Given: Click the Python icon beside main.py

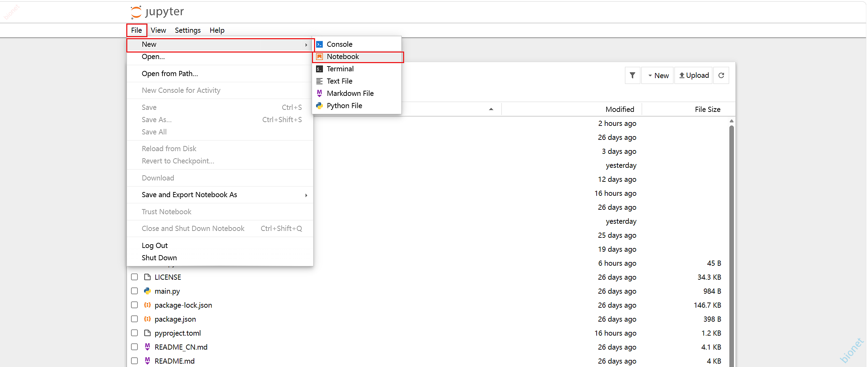Looking at the screenshot, I should tap(147, 291).
